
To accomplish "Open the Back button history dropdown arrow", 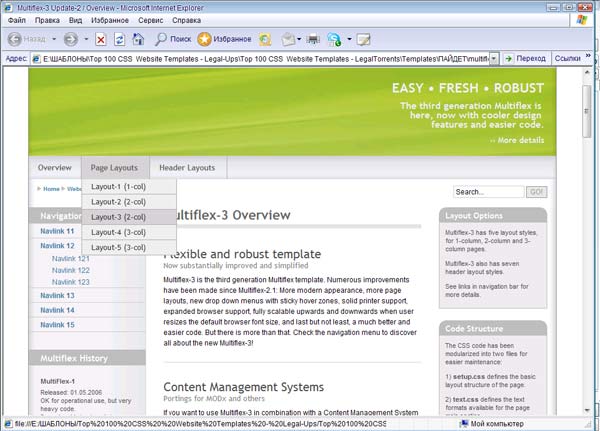I will point(54,39).
